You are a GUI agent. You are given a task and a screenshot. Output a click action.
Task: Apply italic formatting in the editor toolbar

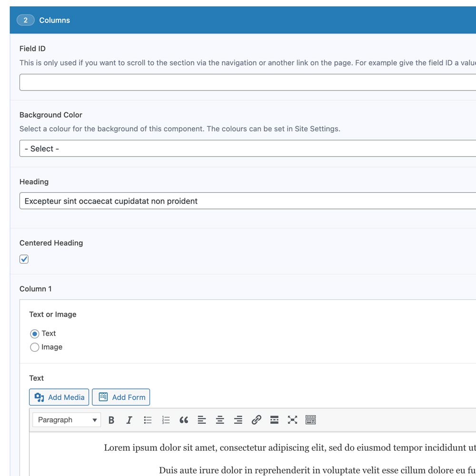tap(129, 420)
